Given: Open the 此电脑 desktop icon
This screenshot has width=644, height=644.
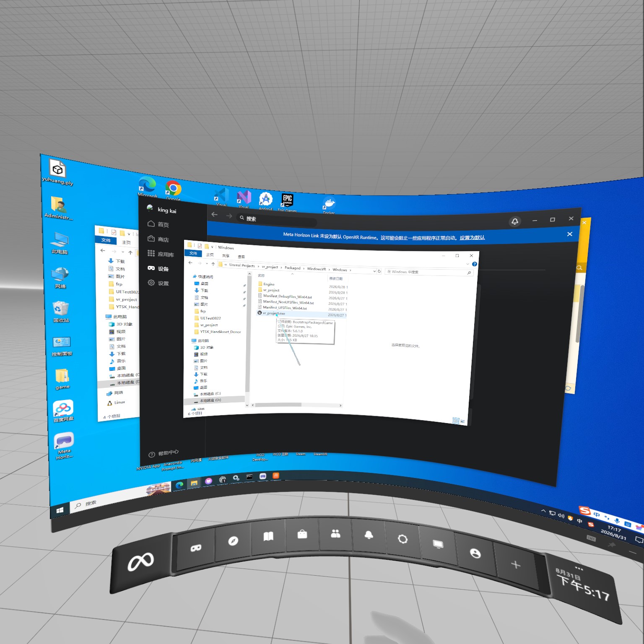Looking at the screenshot, I should pyautogui.click(x=60, y=243).
